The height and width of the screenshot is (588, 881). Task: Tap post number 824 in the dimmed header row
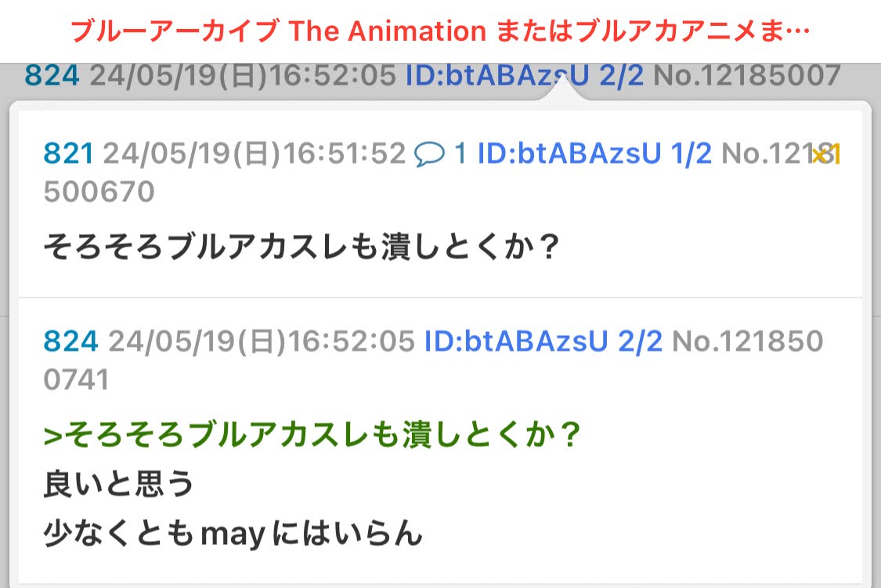coord(52,76)
